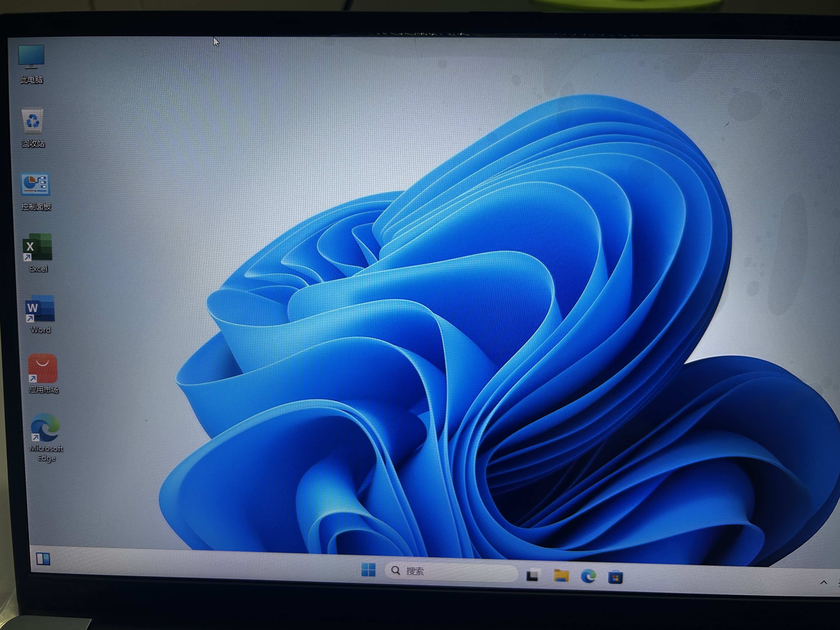The height and width of the screenshot is (630, 840).
Task: Open File Explorer from the taskbar
Action: 561,576
